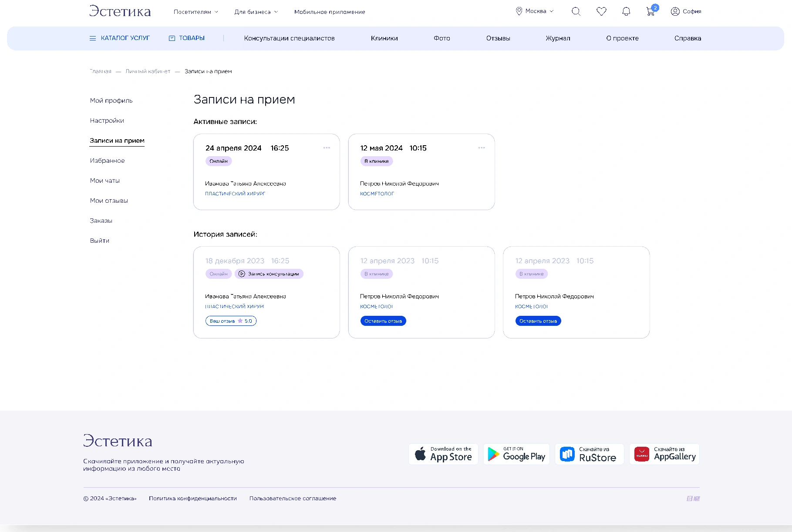Open Заказы in sidebar

point(101,221)
